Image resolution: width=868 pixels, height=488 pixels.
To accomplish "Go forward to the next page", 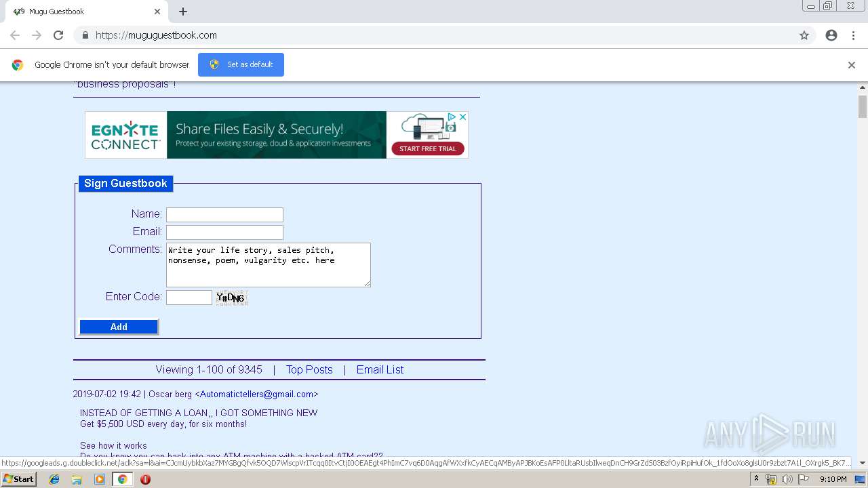I will (37, 35).
